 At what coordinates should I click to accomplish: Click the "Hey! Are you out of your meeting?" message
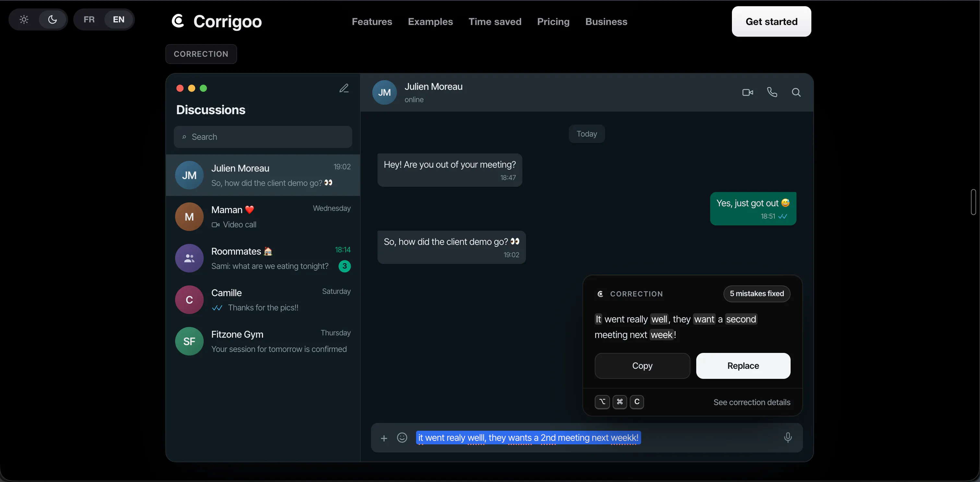(449, 170)
